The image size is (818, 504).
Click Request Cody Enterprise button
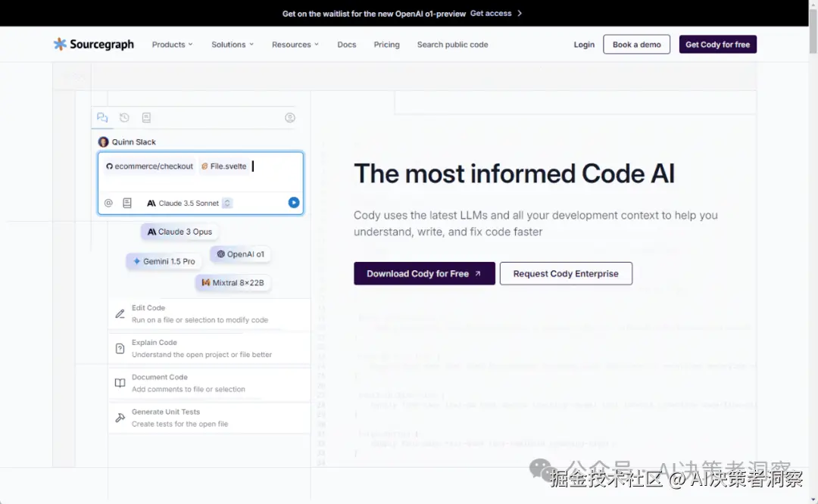[566, 274]
